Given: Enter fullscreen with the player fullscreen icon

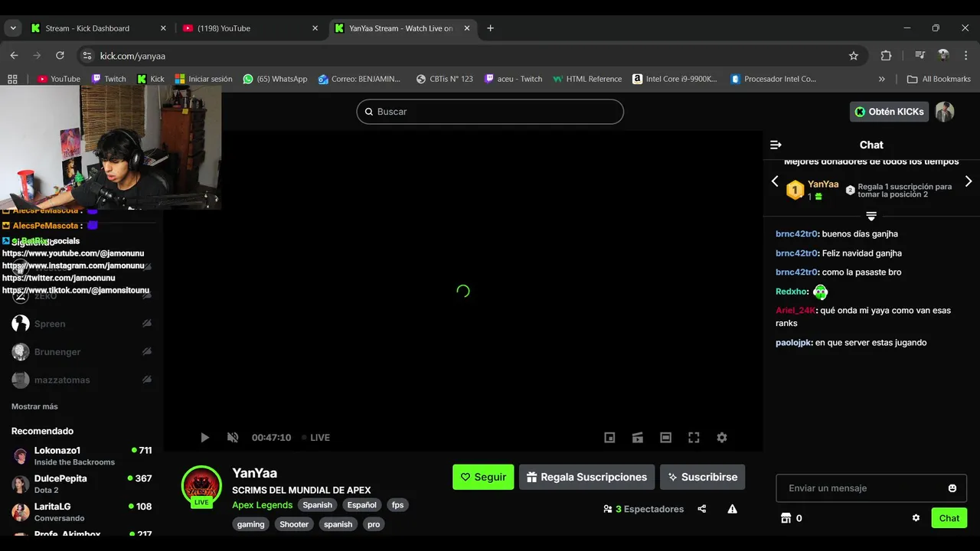Looking at the screenshot, I should [x=694, y=438].
